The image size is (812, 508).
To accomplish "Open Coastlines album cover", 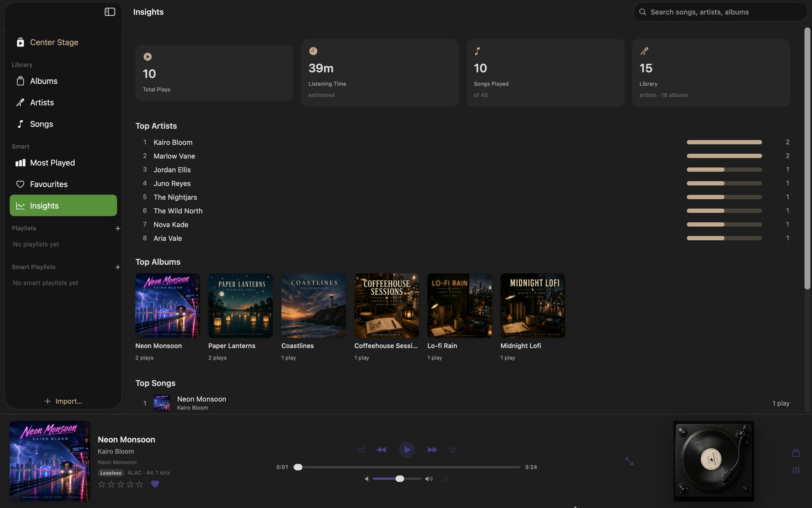I will 313,305.
